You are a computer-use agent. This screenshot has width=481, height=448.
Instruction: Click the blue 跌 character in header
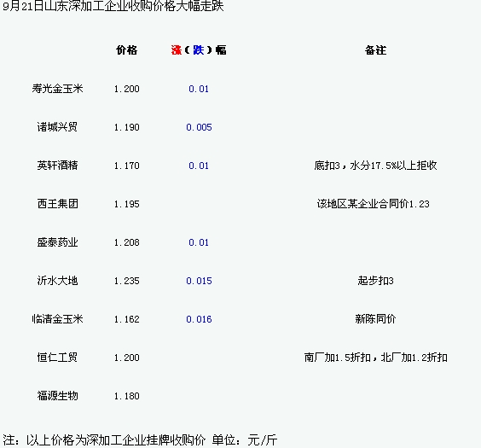point(199,50)
